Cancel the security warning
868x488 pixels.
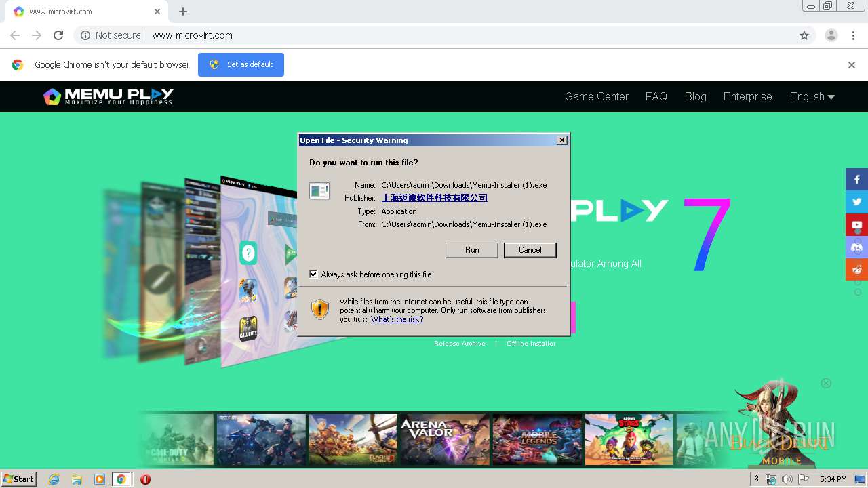(530, 250)
